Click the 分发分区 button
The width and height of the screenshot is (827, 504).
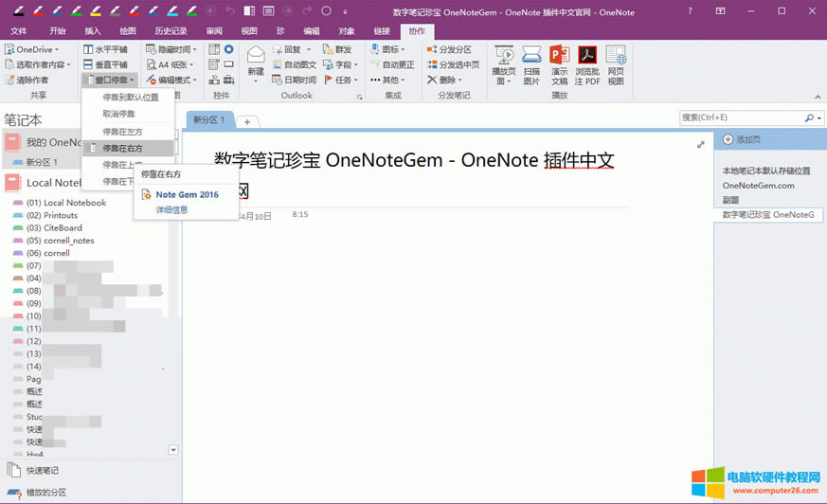pos(449,49)
